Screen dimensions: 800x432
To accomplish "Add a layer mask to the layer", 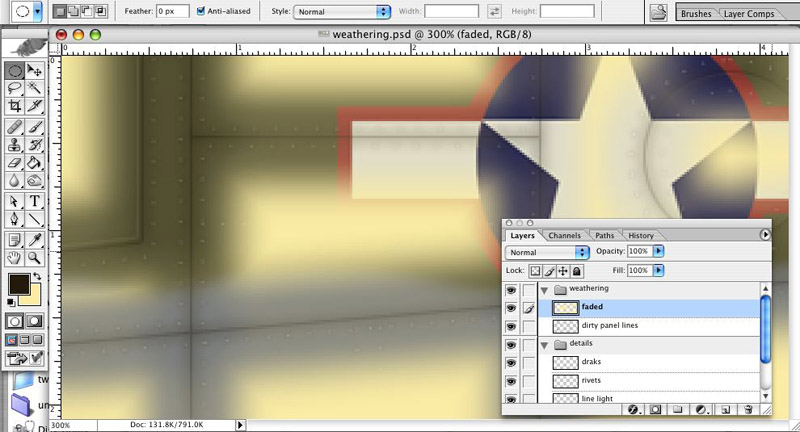I will pyautogui.click(x=656, y=409).
